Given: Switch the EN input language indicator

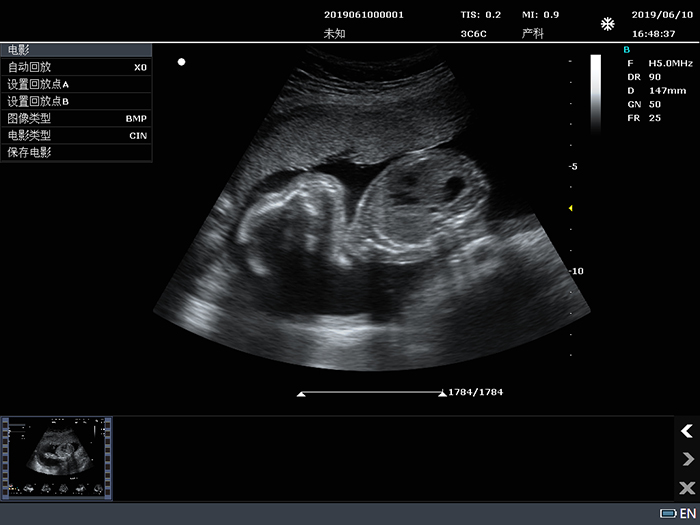Looking at the screenshot, I should 688,513.
